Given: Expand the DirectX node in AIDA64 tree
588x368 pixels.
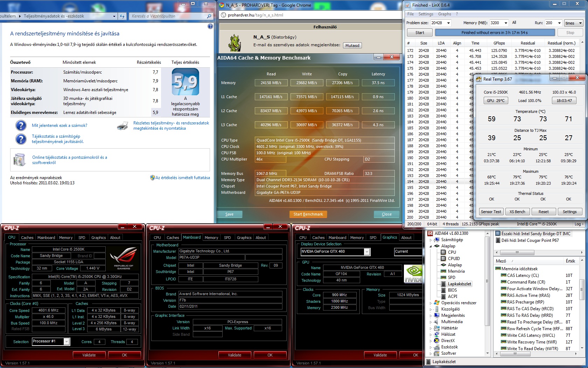Looking at the screenshot, I should pos(431,341).
